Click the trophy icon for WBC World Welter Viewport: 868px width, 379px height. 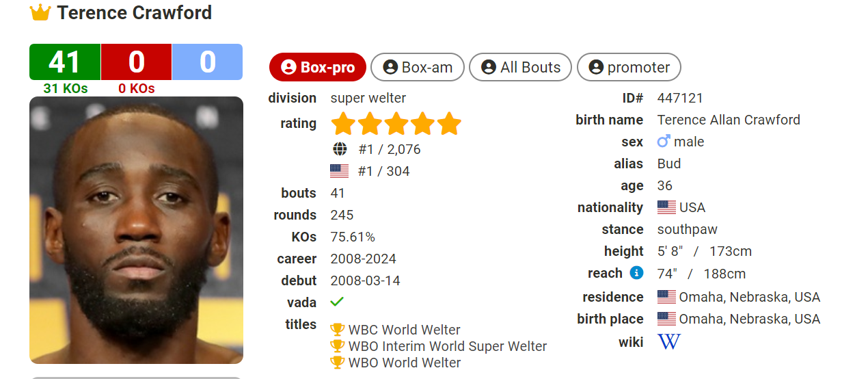coord(337,330)
